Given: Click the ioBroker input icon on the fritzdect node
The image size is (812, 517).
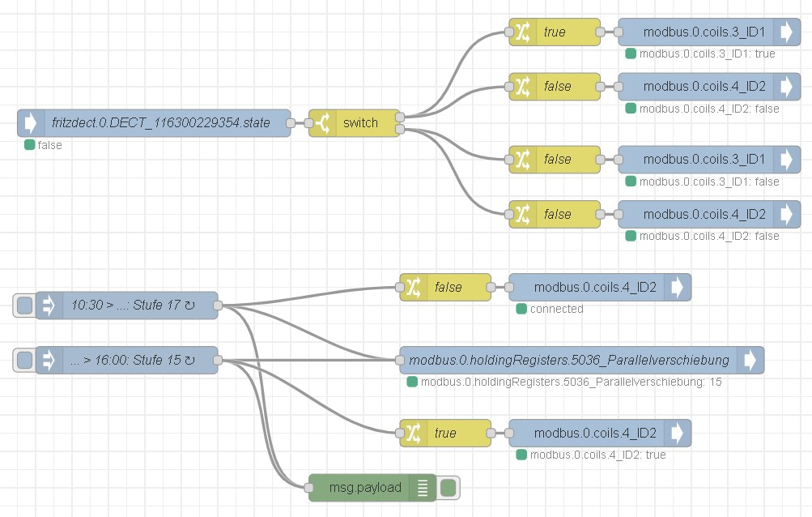Looking at the screenshot, I should click(31, 123).
